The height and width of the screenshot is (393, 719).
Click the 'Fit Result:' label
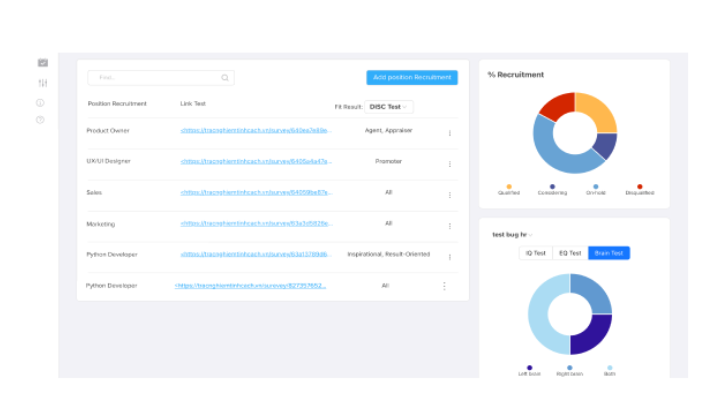point(348,107)
